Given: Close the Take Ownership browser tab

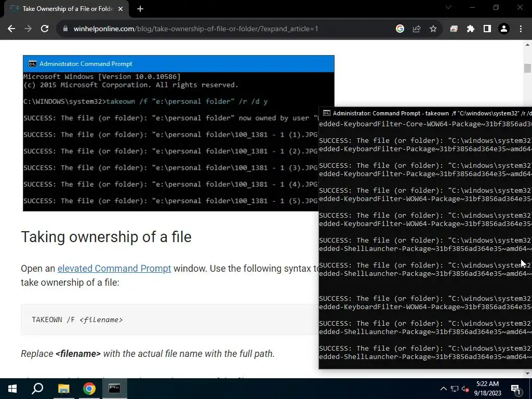Looking at the screenshot, I should pos(121,9).
